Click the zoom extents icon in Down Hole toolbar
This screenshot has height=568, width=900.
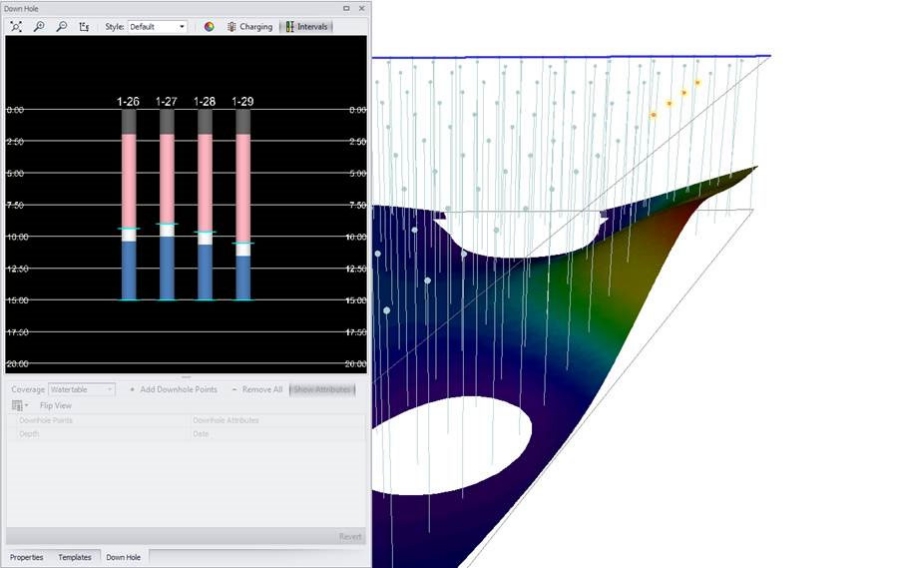click(16, 27)
